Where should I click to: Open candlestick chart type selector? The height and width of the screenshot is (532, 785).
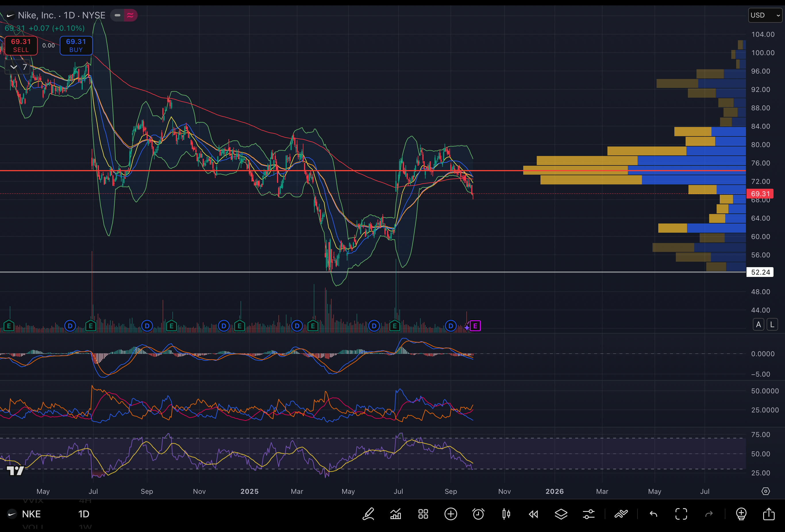tap(506, 514)
